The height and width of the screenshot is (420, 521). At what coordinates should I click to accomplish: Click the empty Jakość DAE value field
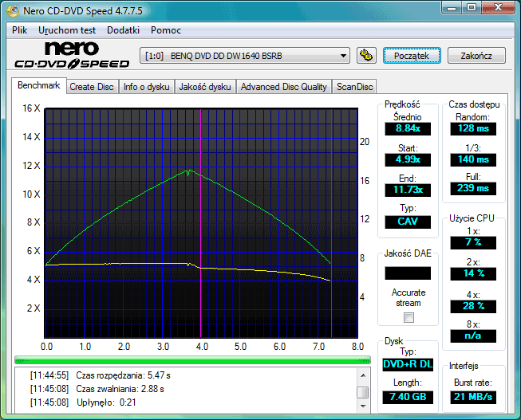pos(408,273)
